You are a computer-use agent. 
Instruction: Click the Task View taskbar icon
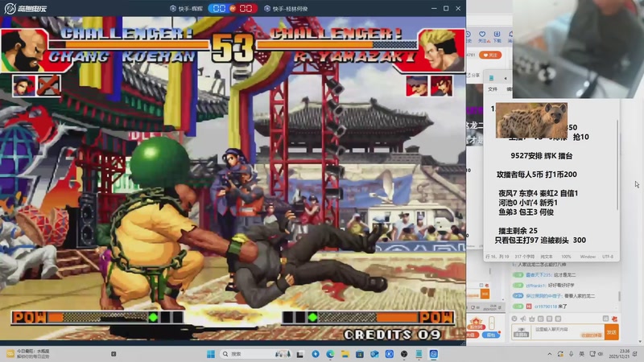300,354
